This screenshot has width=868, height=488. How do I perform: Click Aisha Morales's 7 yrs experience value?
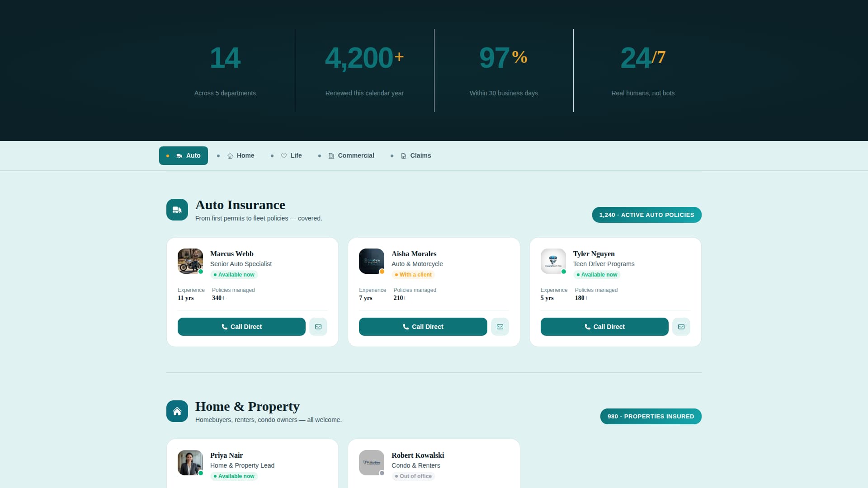pyautogui.click(x=366, y=298)
